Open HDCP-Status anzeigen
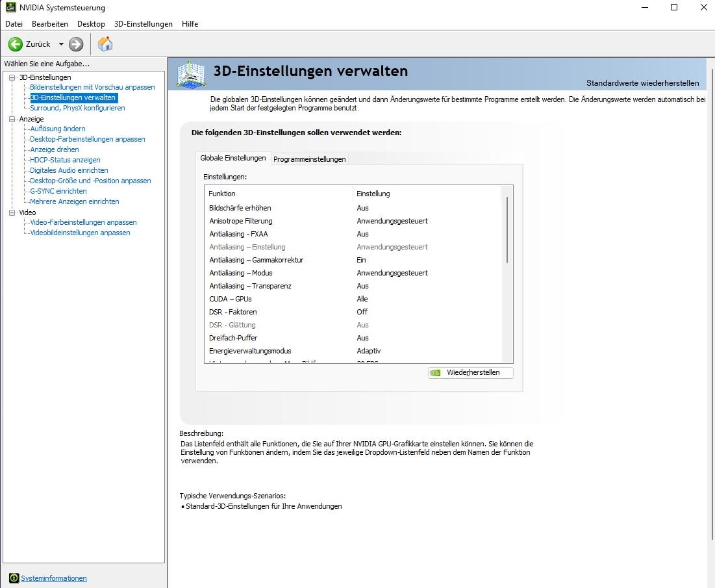The height and width of the screenshot is (588, 715). pos(65,160)
